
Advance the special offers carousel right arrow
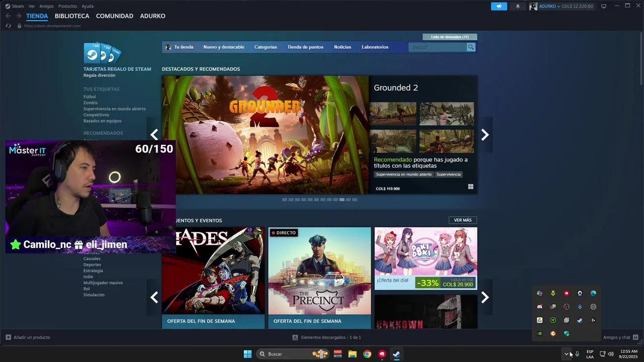point(485,298)
